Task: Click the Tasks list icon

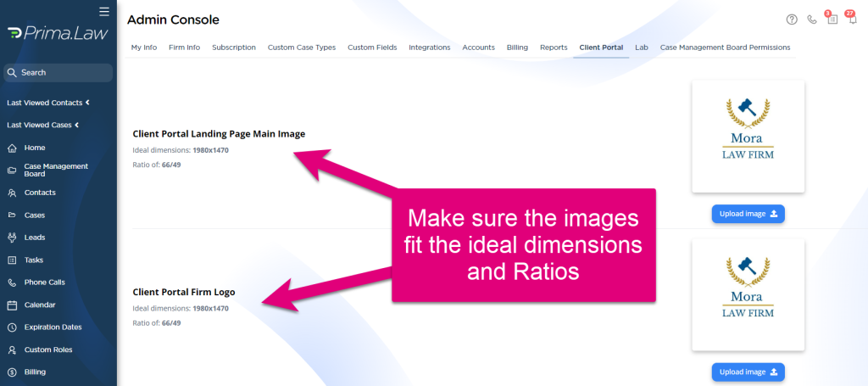Action: point(12,260)
